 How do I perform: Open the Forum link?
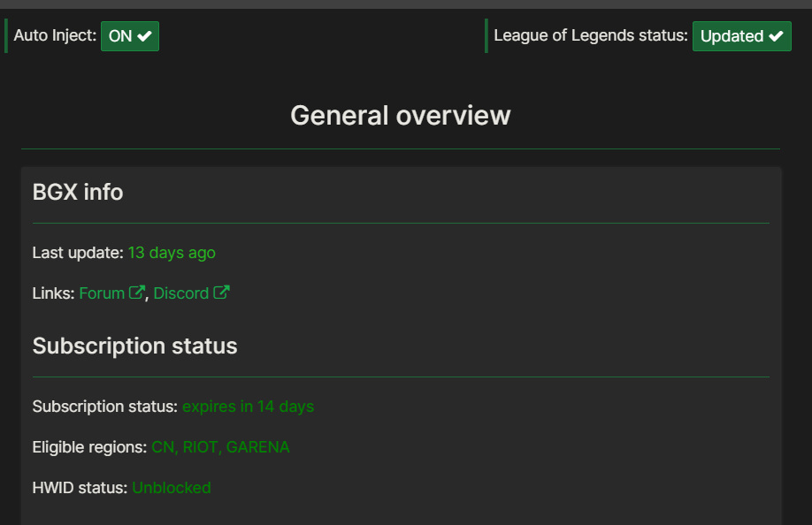coord(102,293)
